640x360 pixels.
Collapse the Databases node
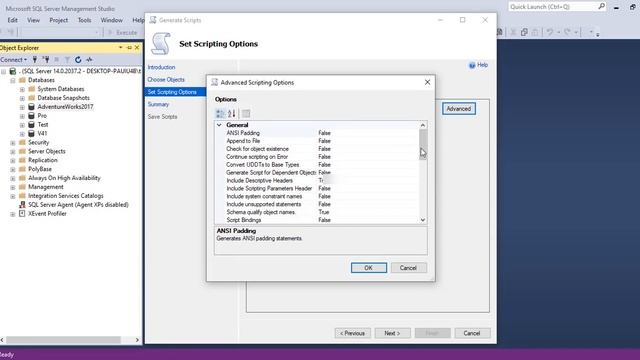pos(13,80)
